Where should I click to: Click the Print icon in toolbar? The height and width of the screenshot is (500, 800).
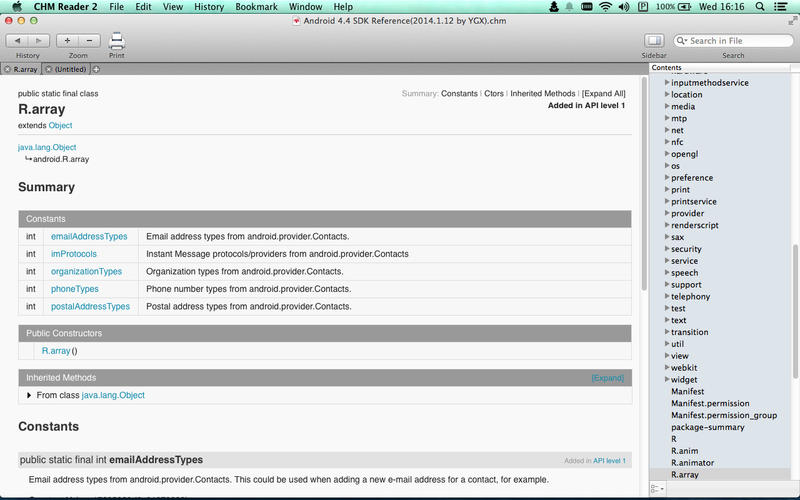click(x=117, y=41)
